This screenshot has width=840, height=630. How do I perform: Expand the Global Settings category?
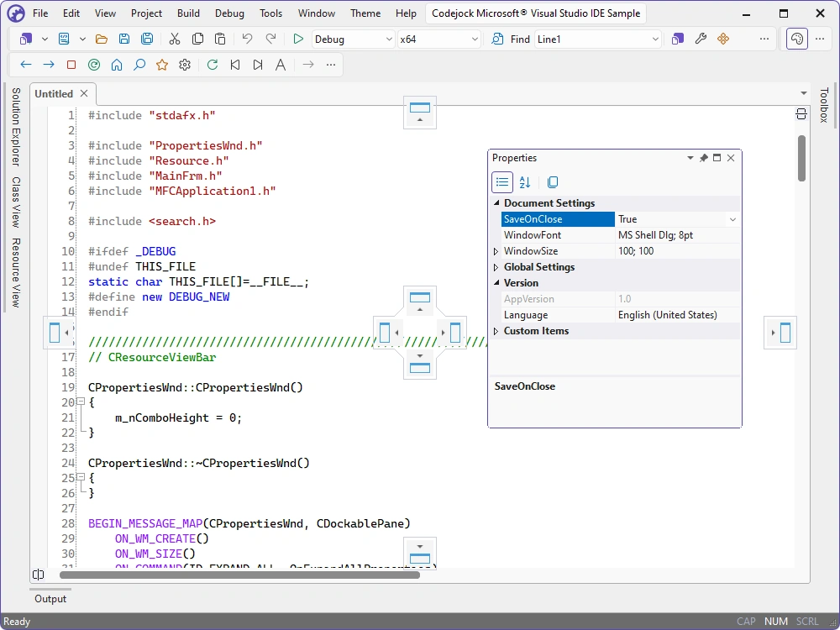point(496,267)
